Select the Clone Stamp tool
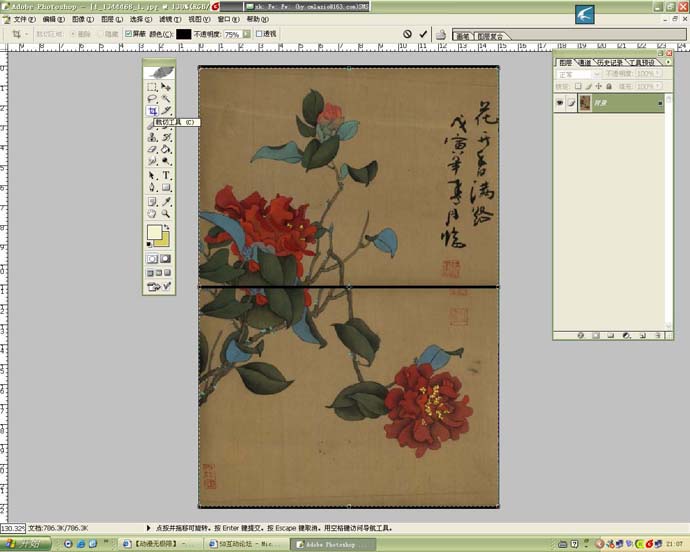690x552 pixels. click(x=152, y=137)
